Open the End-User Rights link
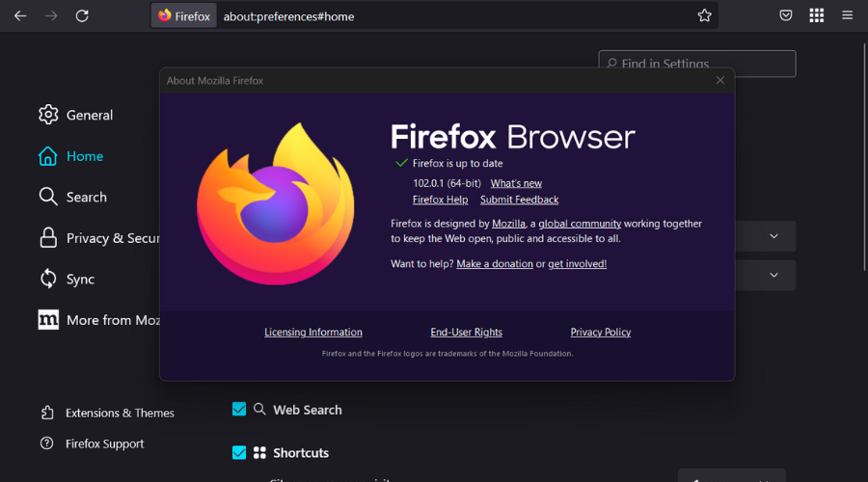868x482 pixels. (466, 332)
